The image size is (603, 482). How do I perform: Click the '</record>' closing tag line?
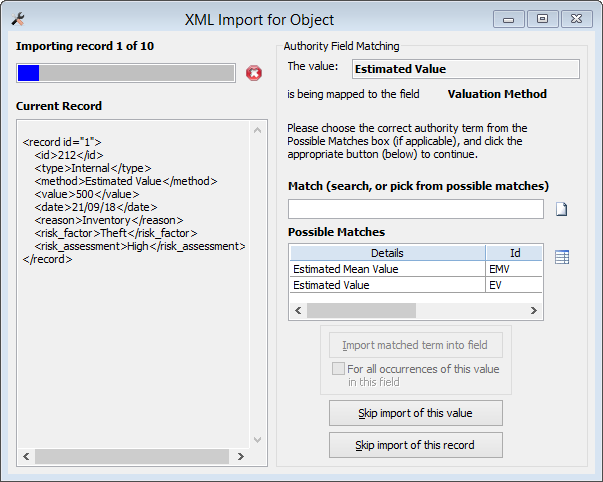click(x=47, y=259)
